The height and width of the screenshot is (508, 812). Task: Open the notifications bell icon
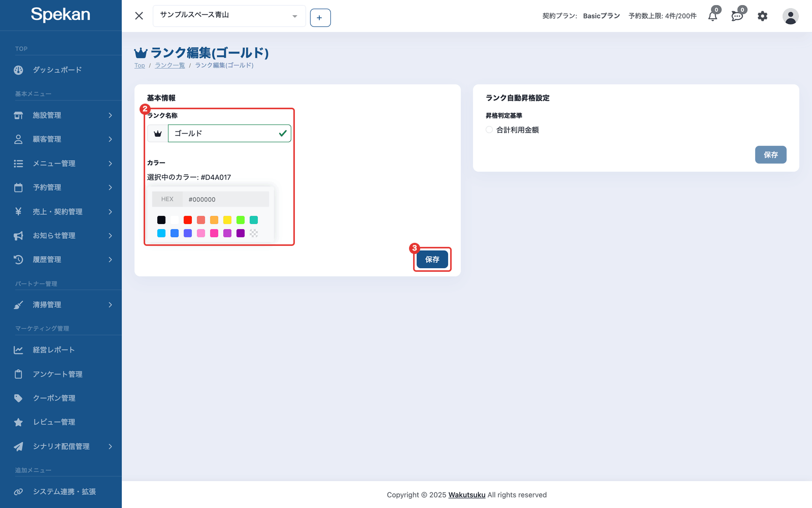[x=713, y=16]
